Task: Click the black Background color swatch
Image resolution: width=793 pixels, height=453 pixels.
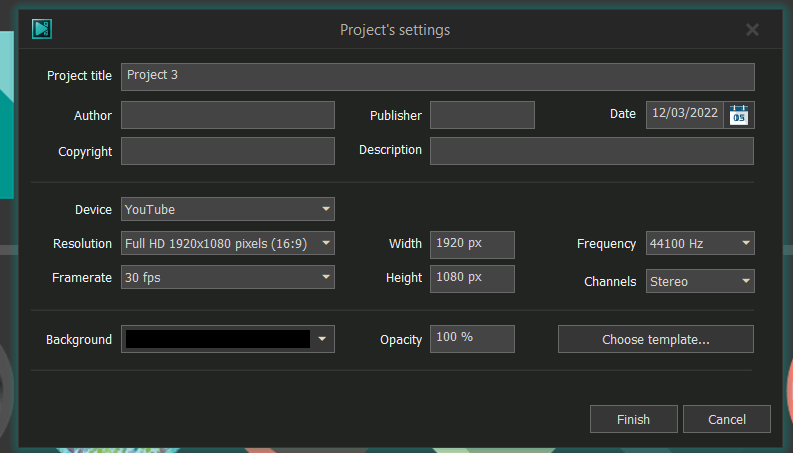Action: (x=217, y=339)
